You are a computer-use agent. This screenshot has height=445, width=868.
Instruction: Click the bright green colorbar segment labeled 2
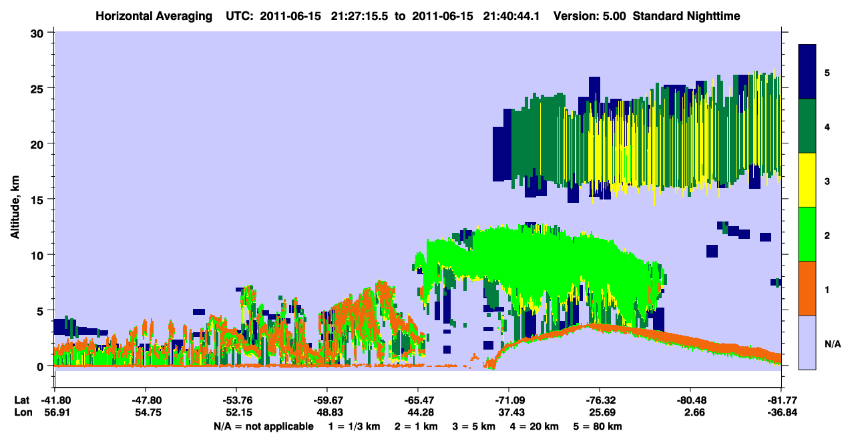[x=807, y=234]
